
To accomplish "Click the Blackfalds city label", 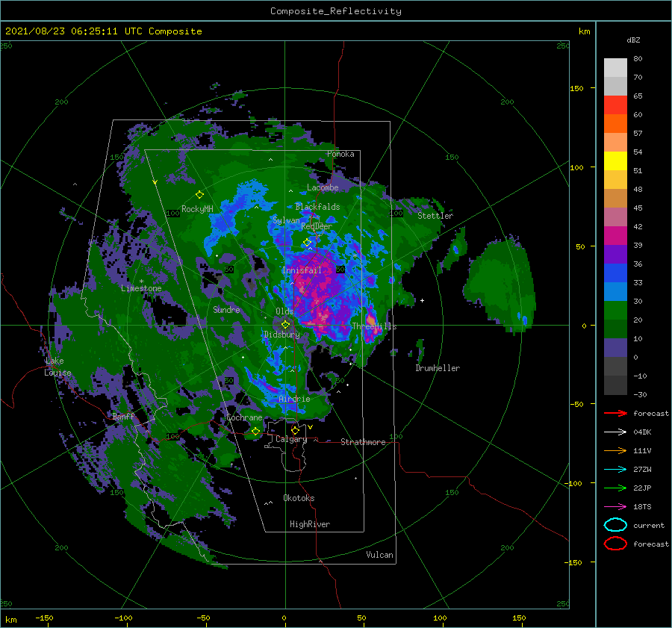I will (x=317, y=207).
